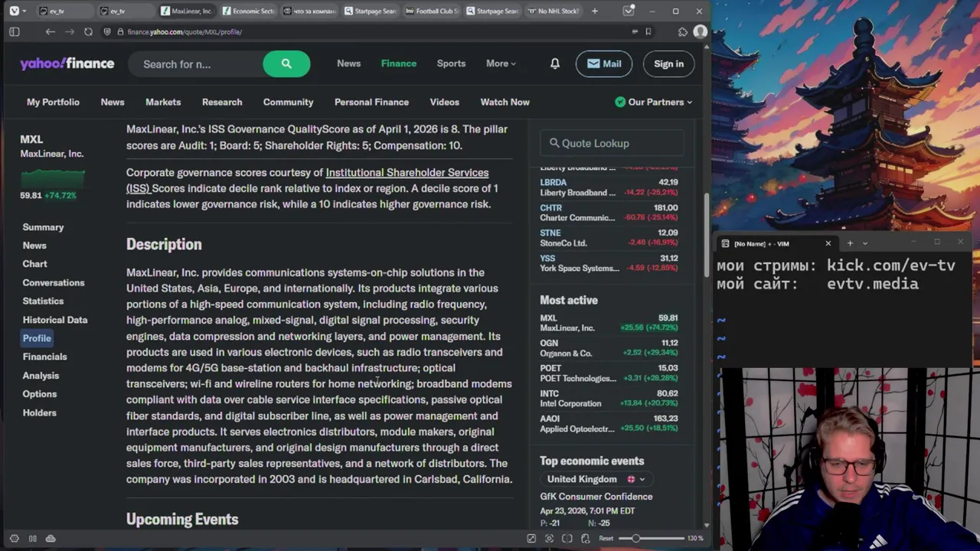Image resolution: width=980 pixels, height=551 pixels.
Task: Open the terminal tab dropdown chevron
Action: (865, 243)
